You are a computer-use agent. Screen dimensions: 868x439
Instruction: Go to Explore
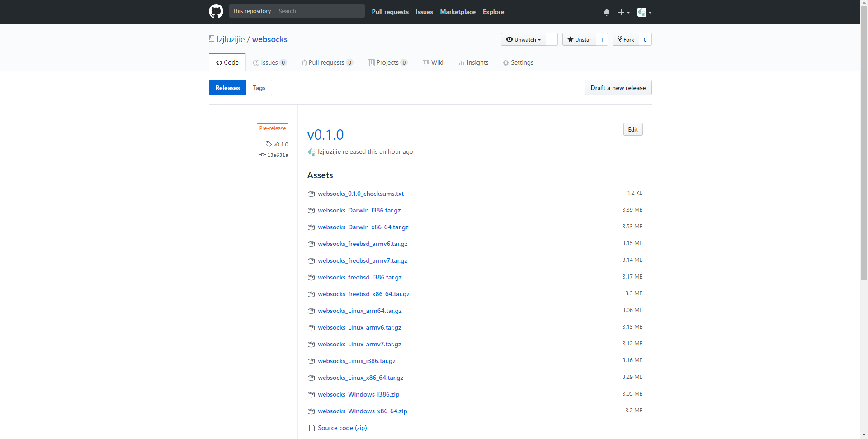click(493, 12)
